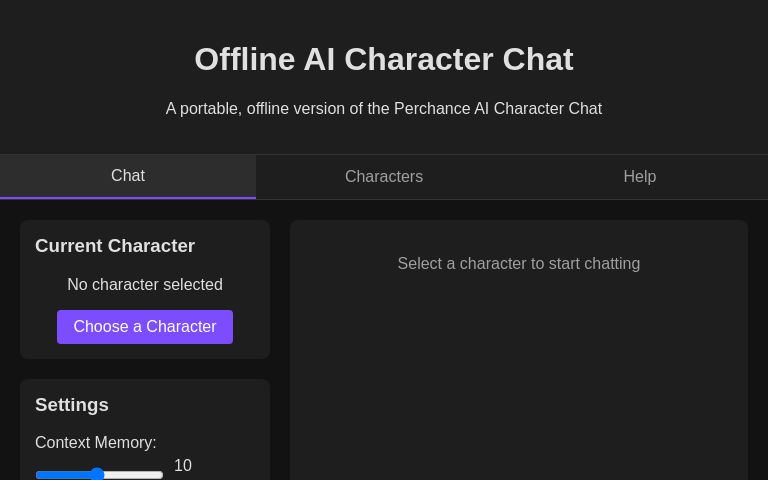Click the Select a character to start chatting message
This screenshot has height=480, width=768.
518,264
